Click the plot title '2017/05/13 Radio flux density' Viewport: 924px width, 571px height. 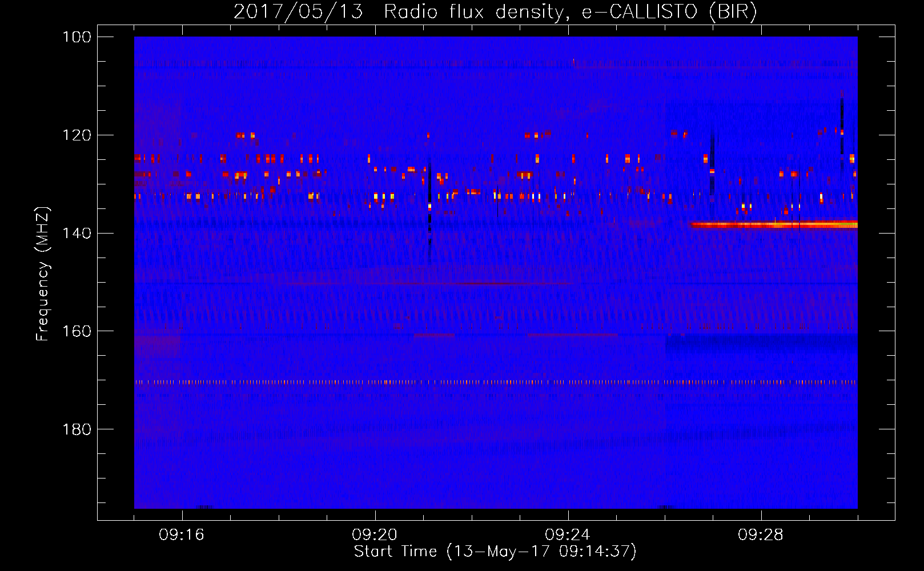click(x=495, y=11)
